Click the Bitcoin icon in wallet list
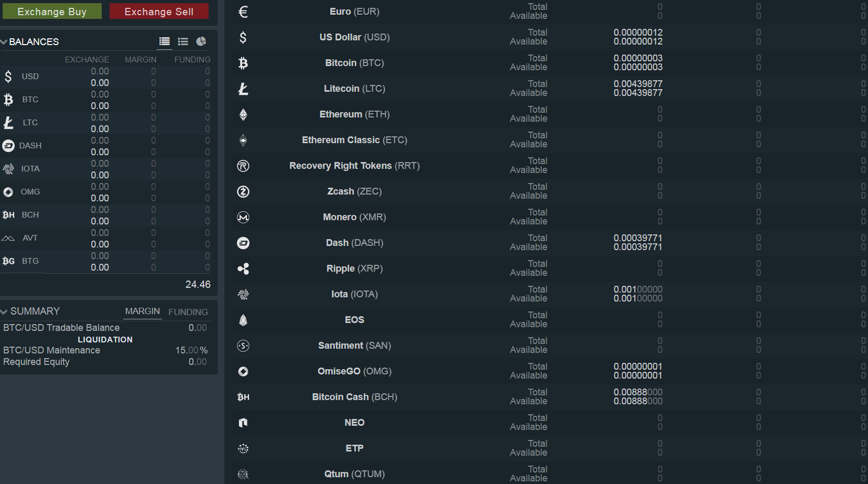The height and width of the screenshot is (484, 868). (x=243, y=63)
